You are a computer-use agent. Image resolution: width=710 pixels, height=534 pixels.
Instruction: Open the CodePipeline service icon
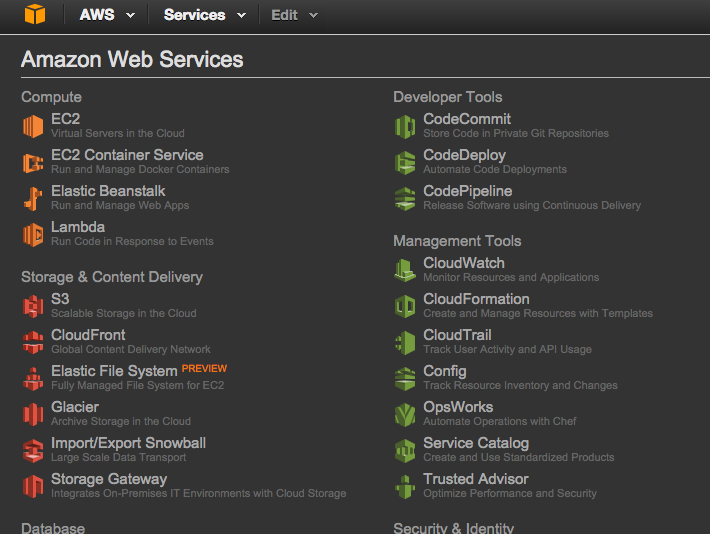click(405, 198)
